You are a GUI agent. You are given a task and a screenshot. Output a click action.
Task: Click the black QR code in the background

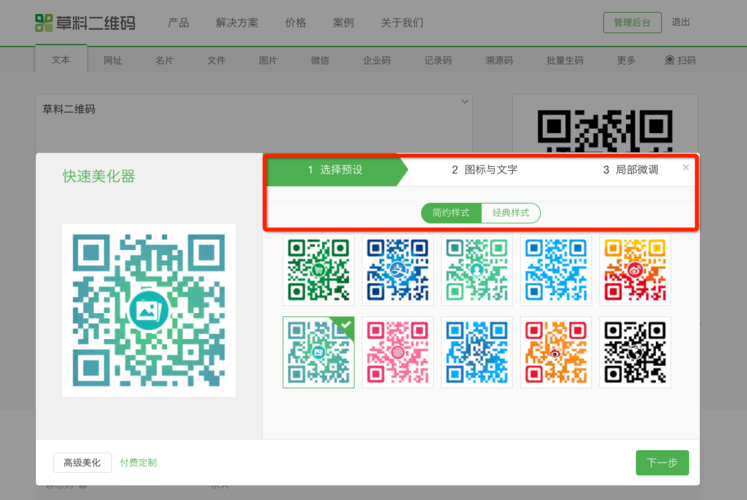605,130
